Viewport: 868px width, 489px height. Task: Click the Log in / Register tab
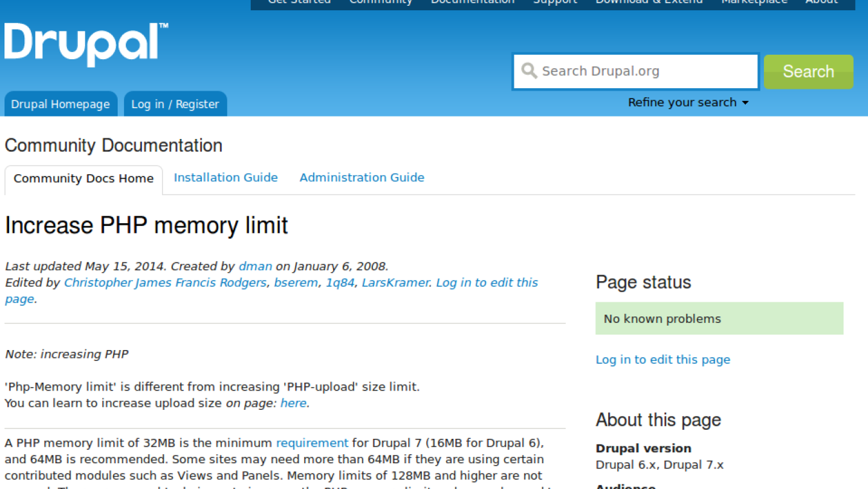pos(175,104)
